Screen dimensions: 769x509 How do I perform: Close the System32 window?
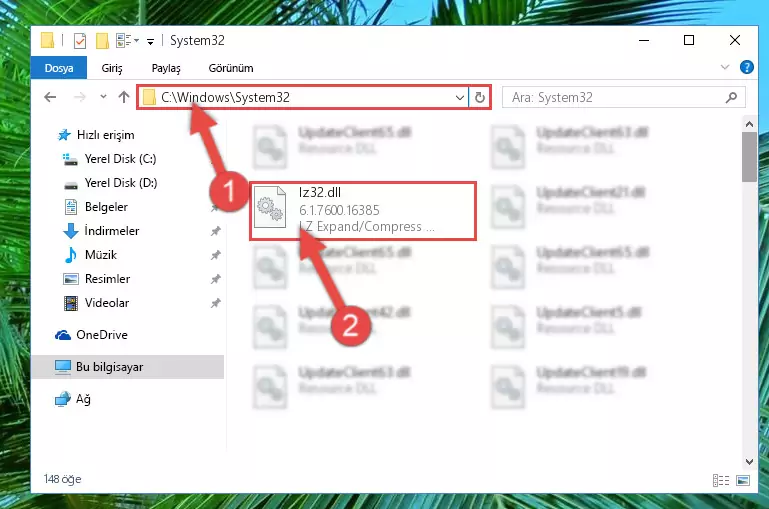tap(734, 40)
